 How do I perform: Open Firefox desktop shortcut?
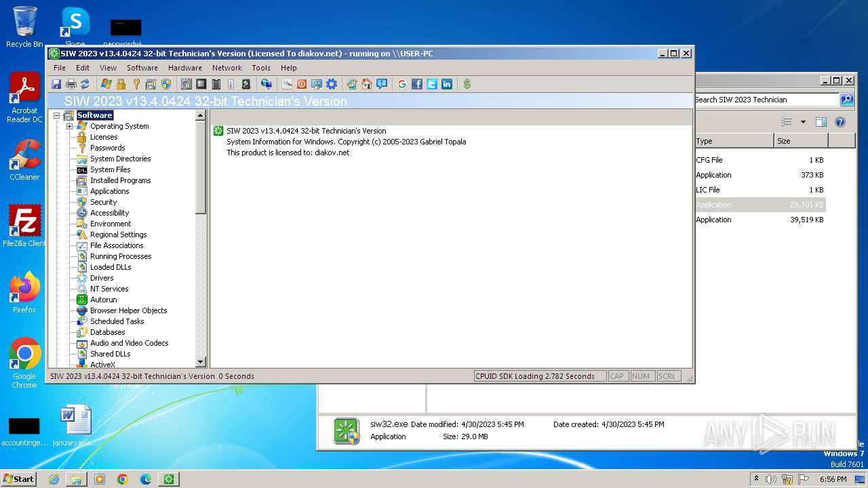point(24,293)
